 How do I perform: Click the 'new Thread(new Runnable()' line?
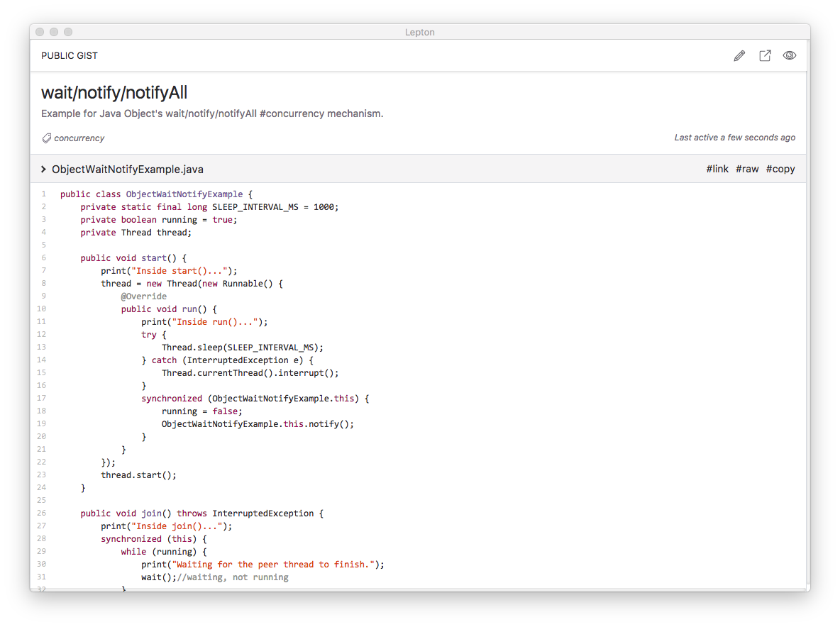[192, 284]
